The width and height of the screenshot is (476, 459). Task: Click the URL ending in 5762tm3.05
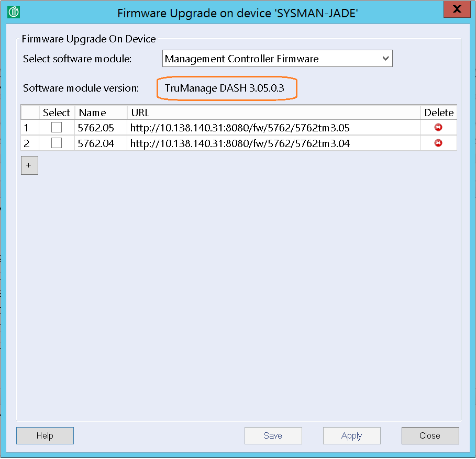[240, 128]
